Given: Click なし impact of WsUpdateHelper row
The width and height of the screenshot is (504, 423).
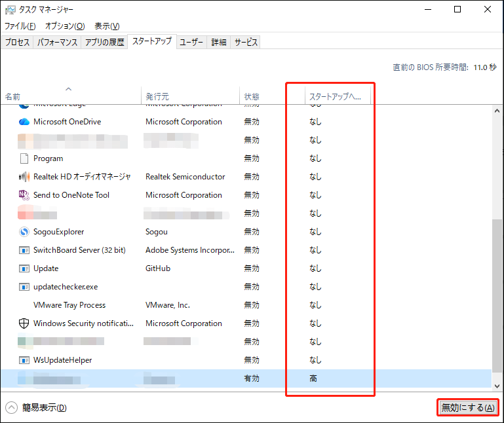Looking at the screenshot, I should click(x=315, y=360).
